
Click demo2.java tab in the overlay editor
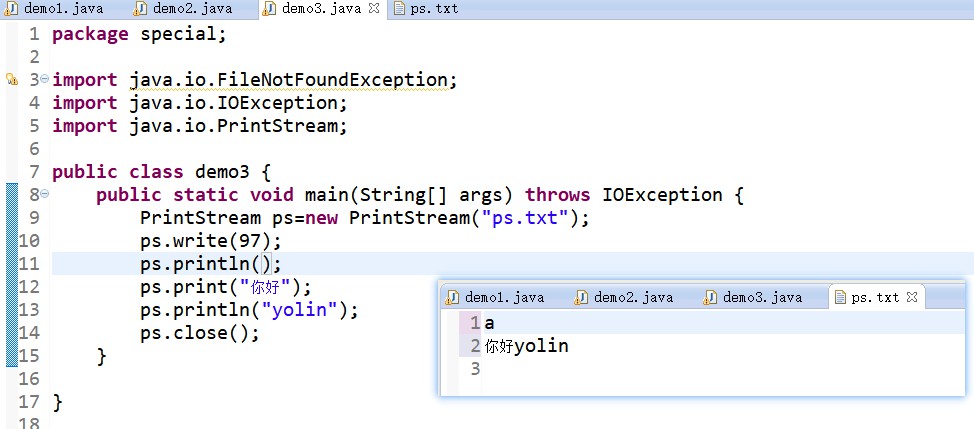coord(624,297)
